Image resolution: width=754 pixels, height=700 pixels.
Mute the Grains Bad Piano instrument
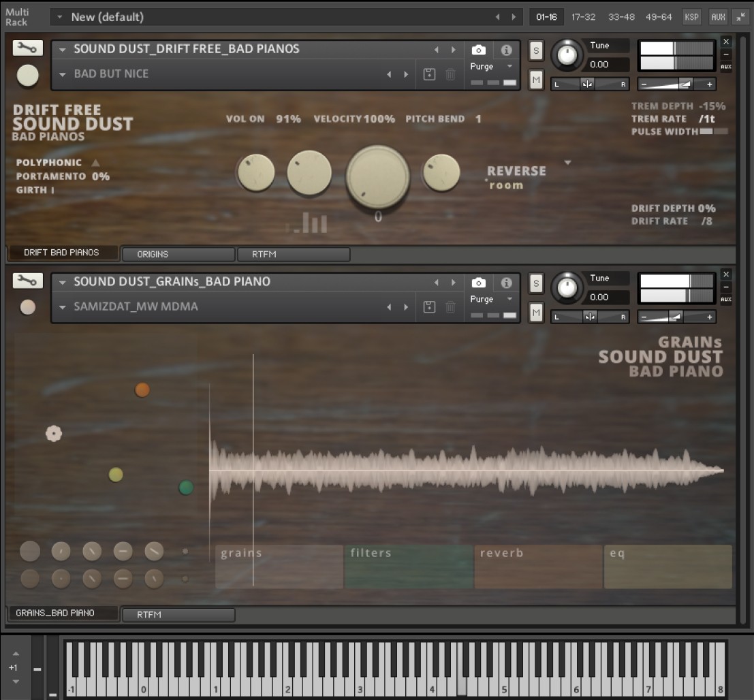[535, 313]
